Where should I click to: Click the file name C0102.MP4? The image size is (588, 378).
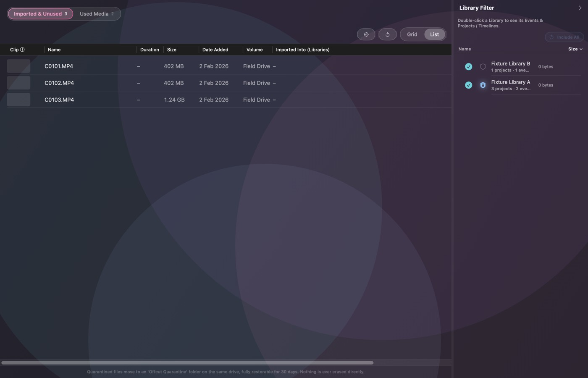[59, 83]
